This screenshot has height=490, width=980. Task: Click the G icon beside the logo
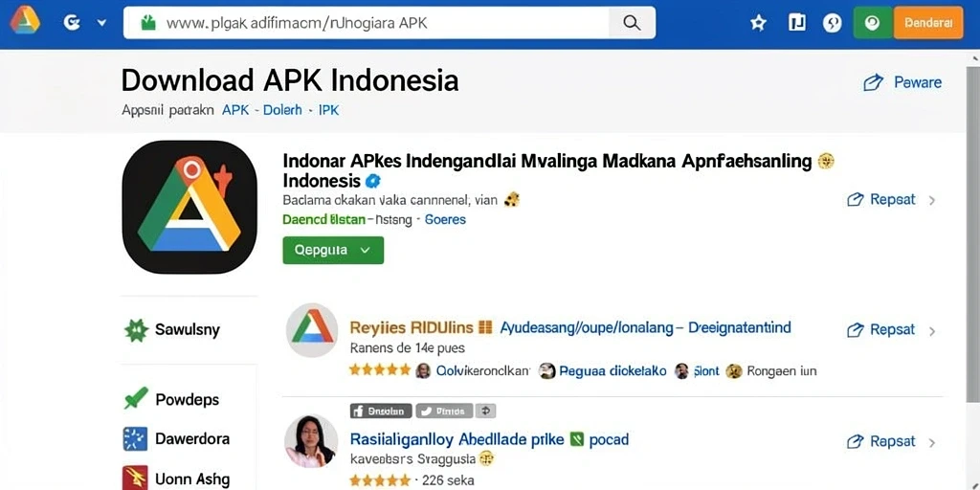(x=72, y=23)
